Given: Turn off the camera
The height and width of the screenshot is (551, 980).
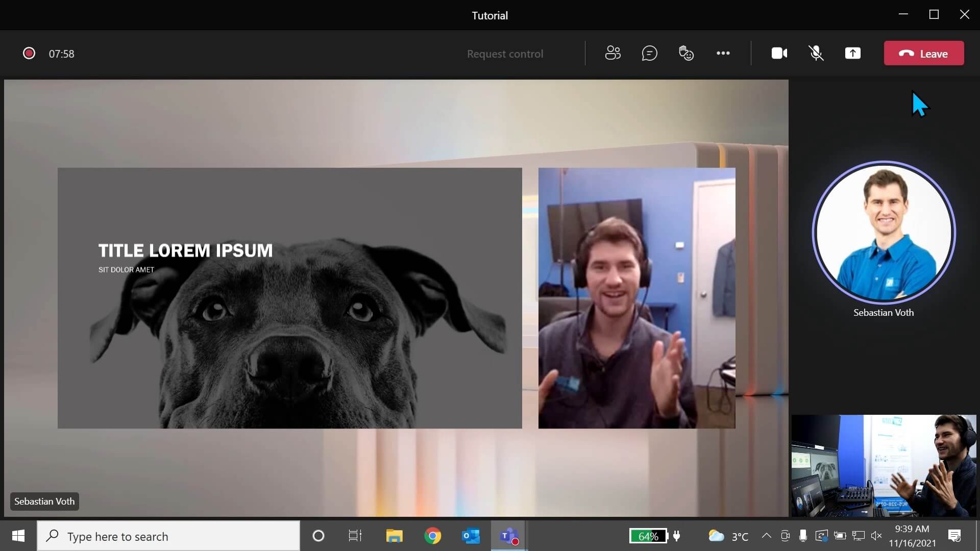Looking at the screenshot, I should tap(779, 53).
